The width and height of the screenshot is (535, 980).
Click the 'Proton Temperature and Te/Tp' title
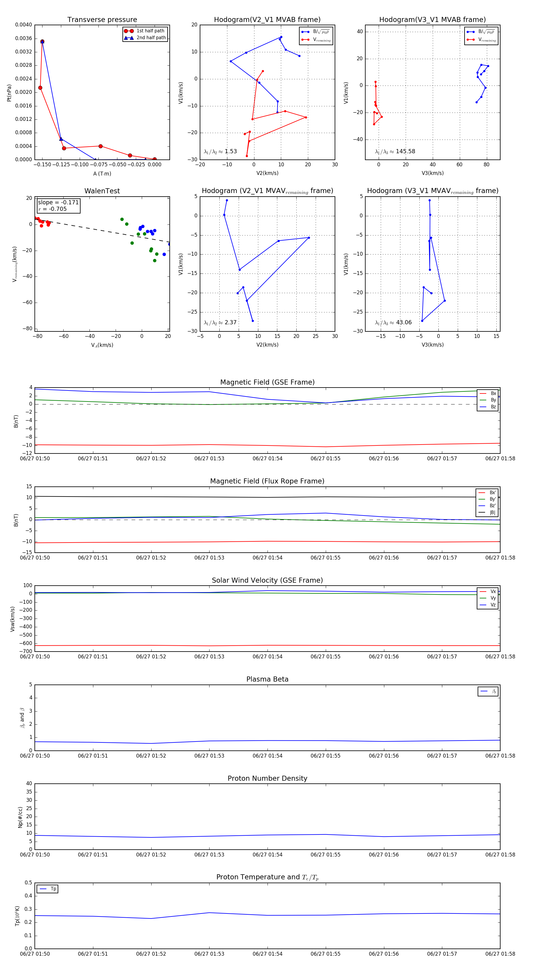coord(267,877)
